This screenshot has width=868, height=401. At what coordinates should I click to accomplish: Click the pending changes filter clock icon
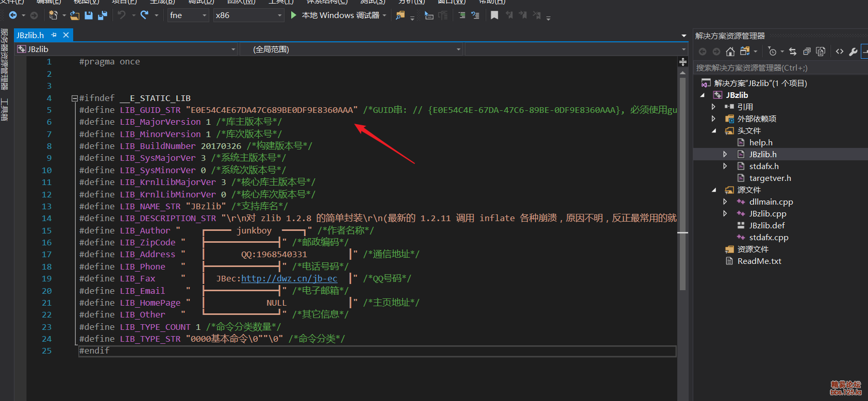coord(772,52)
